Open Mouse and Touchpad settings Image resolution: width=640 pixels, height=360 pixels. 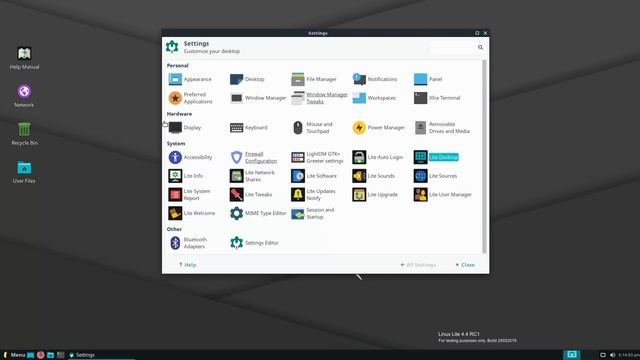click(x=313, y=128)
